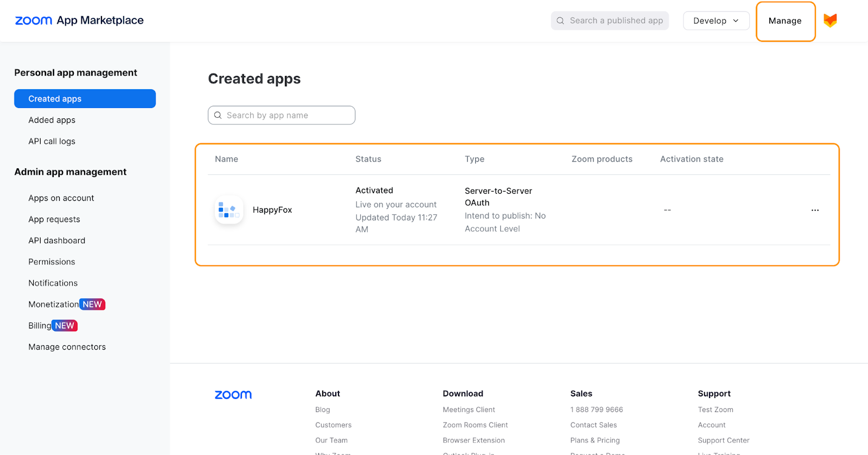
Task: Open Added apps in sidebar
Action: 52,120
